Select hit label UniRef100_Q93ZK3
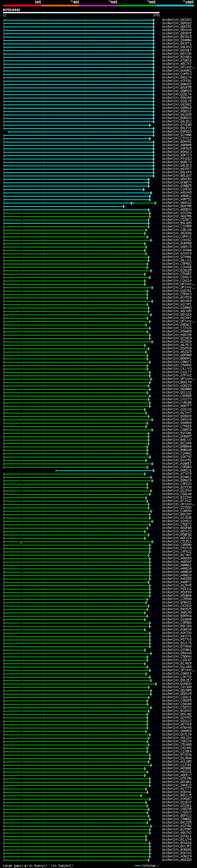 [x=177, y=20]
